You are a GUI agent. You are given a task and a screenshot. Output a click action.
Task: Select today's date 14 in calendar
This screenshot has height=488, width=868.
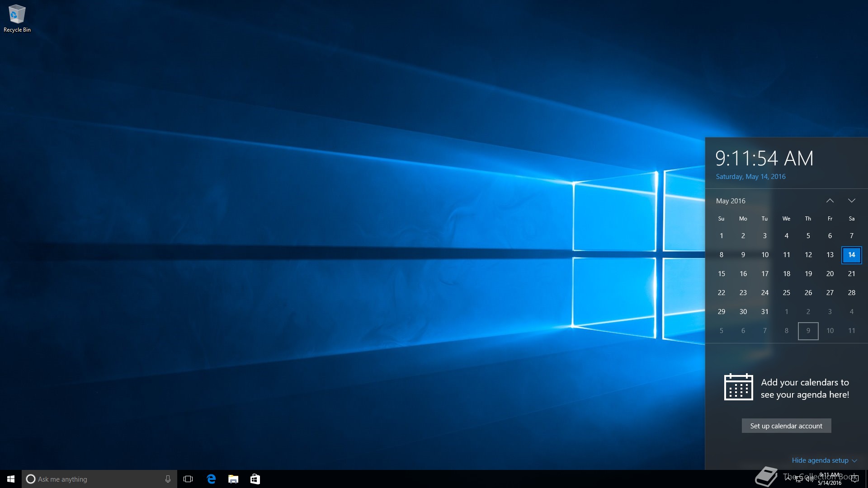tap(852, 255)
